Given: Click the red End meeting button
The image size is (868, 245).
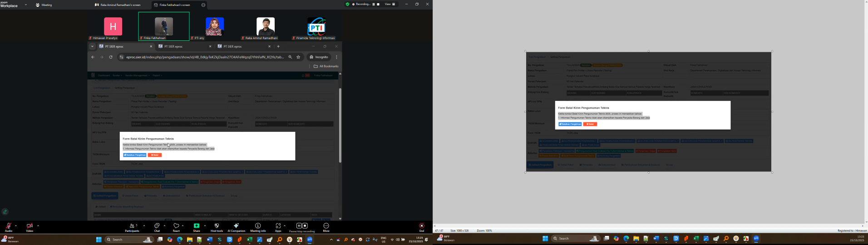Looking at the screenshot, I should (422, 227).
